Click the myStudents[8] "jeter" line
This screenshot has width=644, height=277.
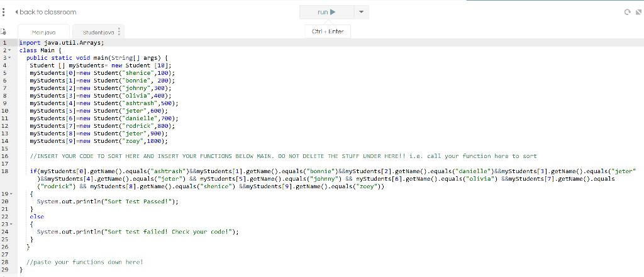pos(99,133)
